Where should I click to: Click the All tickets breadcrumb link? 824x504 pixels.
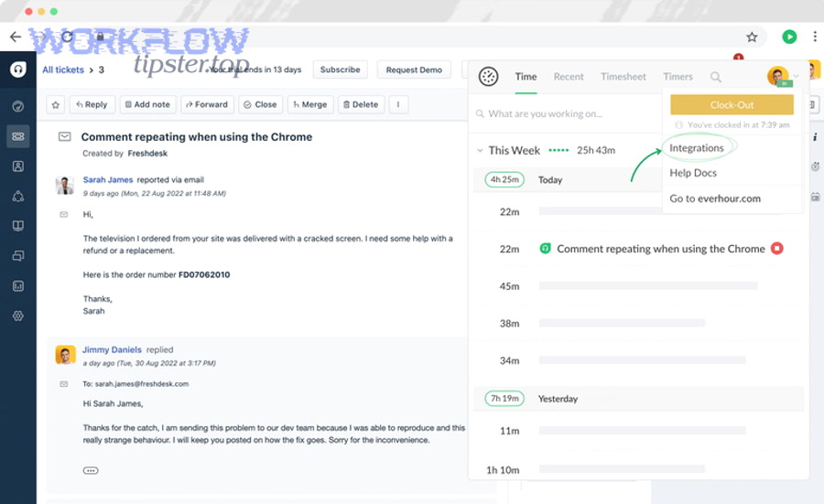[x=63, y=70]
